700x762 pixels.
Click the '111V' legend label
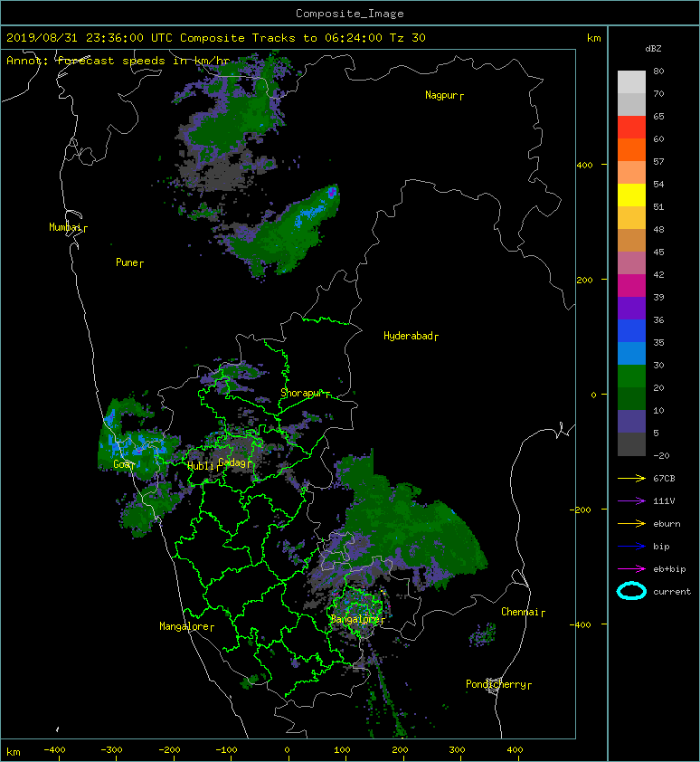point(664,501)
